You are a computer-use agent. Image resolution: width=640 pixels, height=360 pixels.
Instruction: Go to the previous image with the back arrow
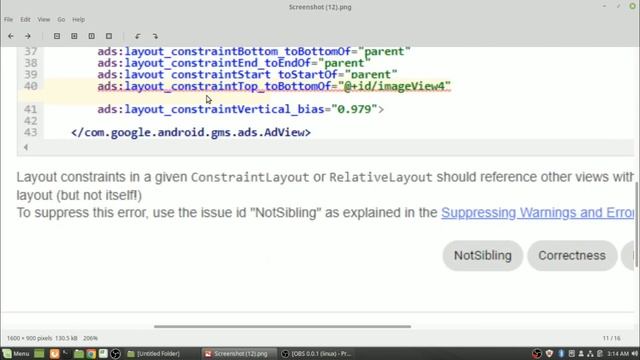(11, 36)
